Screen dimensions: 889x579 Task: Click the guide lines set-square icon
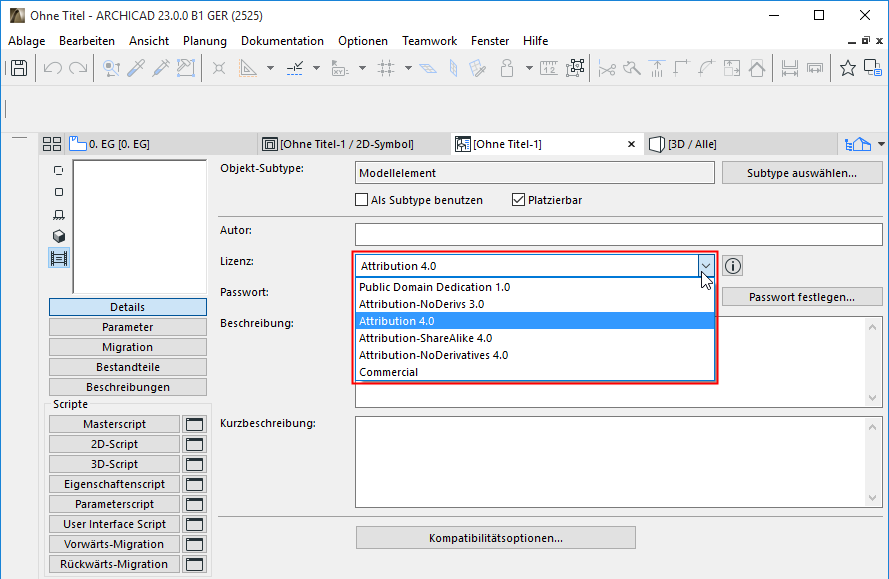tap(248, 68)
